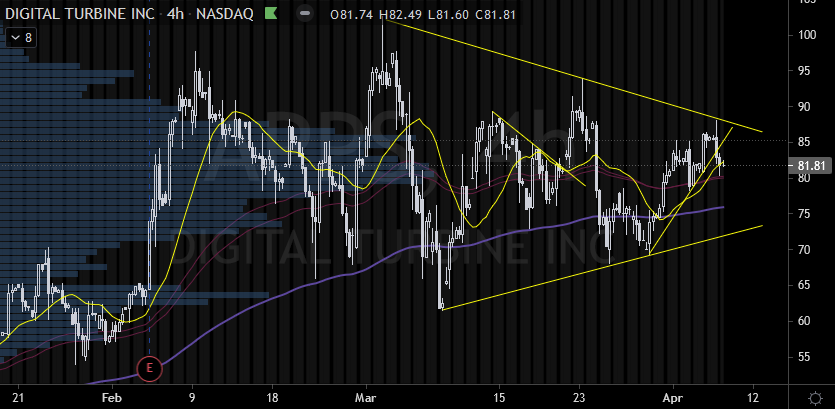Click the 100 price axis label
This screenshot has width=835, height=409.
click(x=807, y=35)
